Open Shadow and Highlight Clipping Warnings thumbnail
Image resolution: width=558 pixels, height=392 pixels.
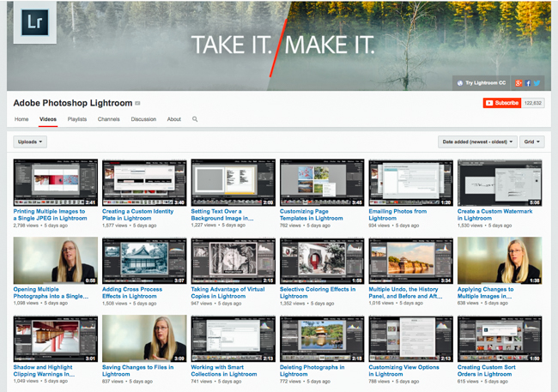click(x=56, y=338)
